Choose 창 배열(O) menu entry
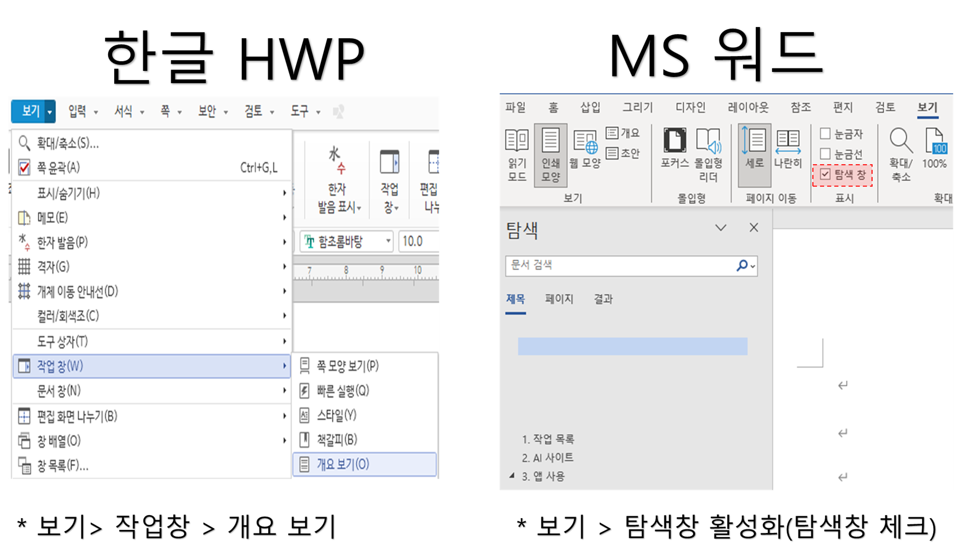 click(151, 441)
